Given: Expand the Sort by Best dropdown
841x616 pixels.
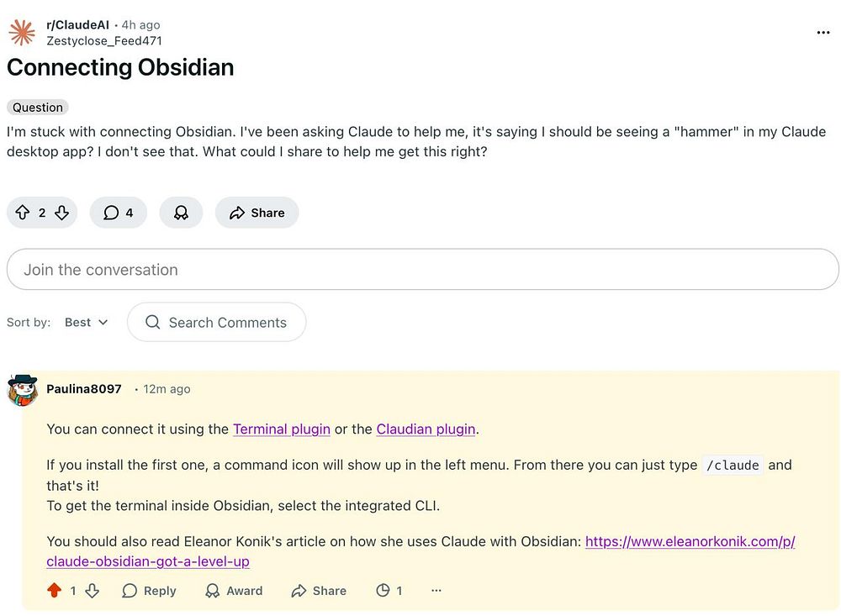Looking at the screenshot, I should (x=87, y=322).
